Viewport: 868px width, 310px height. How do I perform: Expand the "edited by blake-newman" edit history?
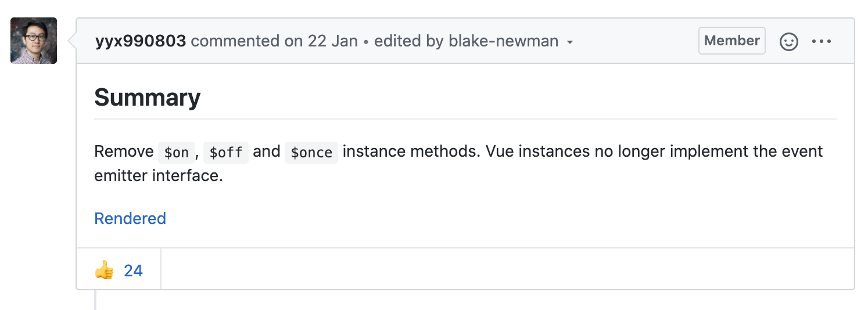(466, 41)
